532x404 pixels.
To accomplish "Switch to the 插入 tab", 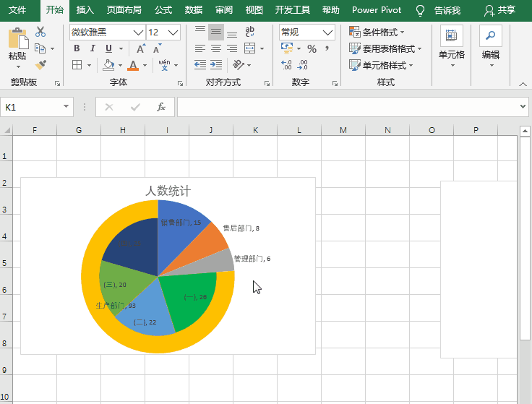I will tap(85, 10).
